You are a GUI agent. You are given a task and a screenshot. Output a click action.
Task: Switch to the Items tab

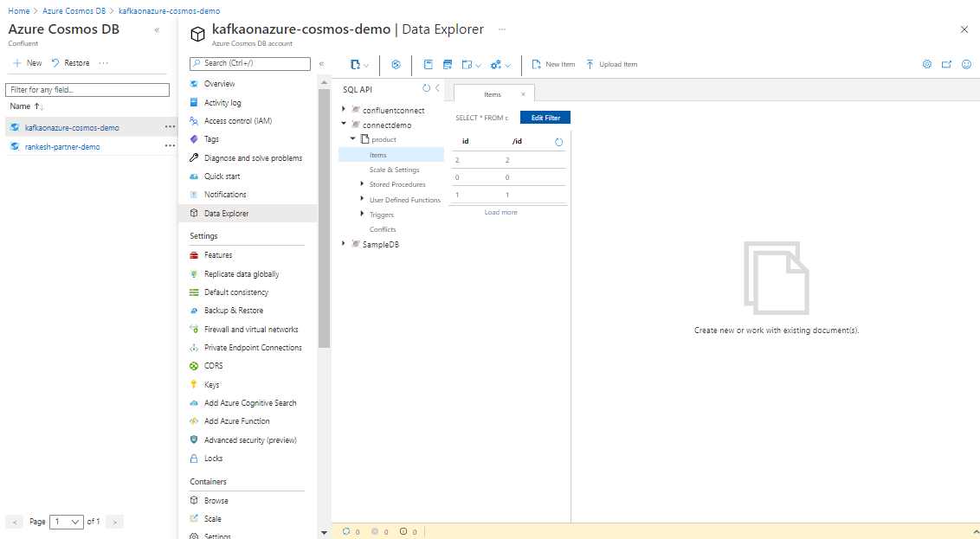(x=493, y=94)
